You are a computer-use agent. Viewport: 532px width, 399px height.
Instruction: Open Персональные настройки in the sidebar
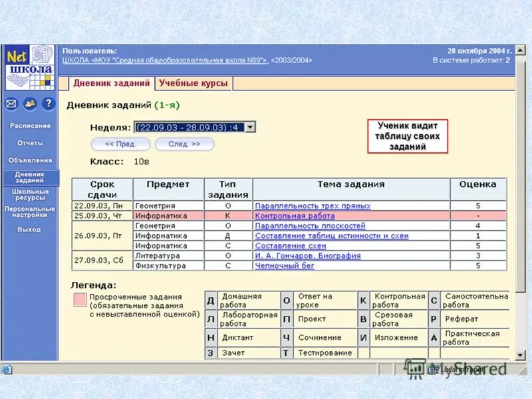pyautogui.click(x=30, y=211)
